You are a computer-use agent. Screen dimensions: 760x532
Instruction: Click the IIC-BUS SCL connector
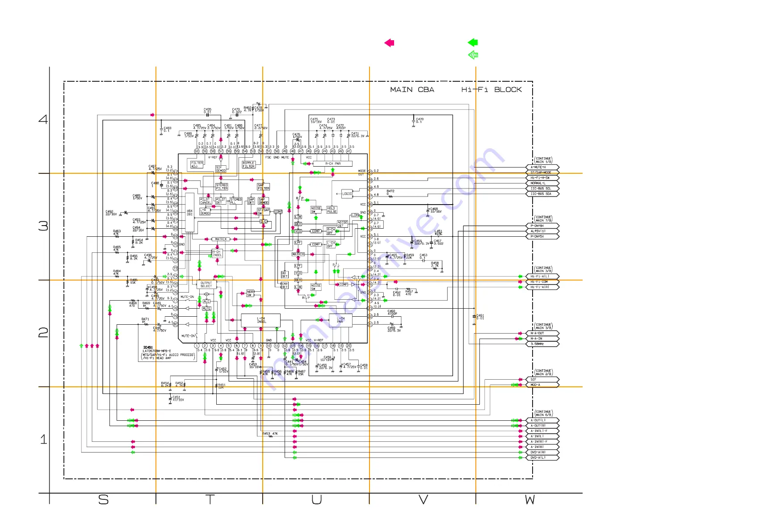pyautogui.click(x=542, y=189)
